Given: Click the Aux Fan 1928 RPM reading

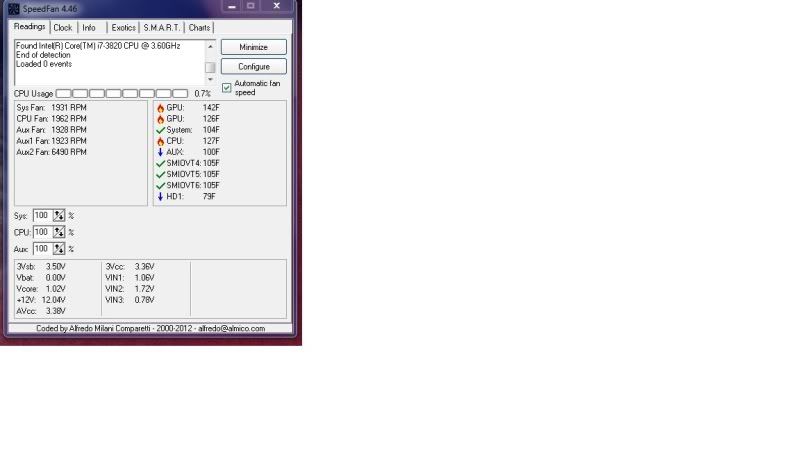Looking at the screenshot, I should tap(52, 130).
